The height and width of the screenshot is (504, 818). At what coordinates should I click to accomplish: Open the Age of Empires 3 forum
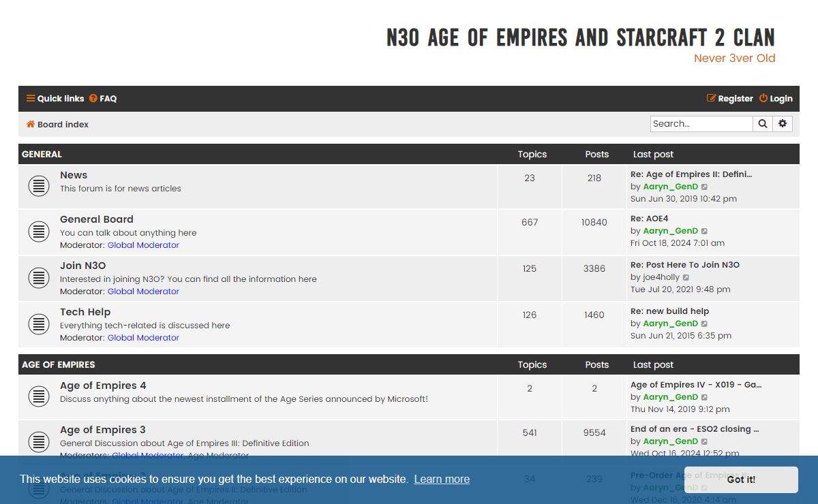(103, 430)
